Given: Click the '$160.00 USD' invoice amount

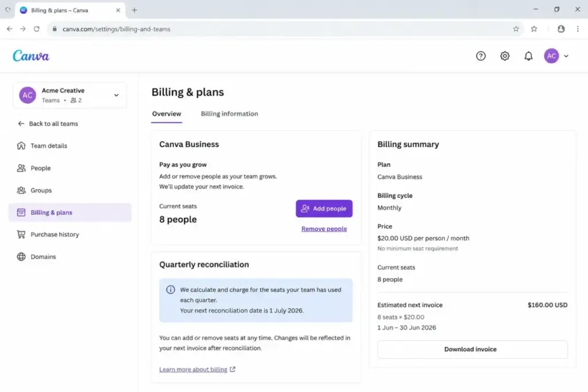Looking at the screenshot, I should (547, 305).
